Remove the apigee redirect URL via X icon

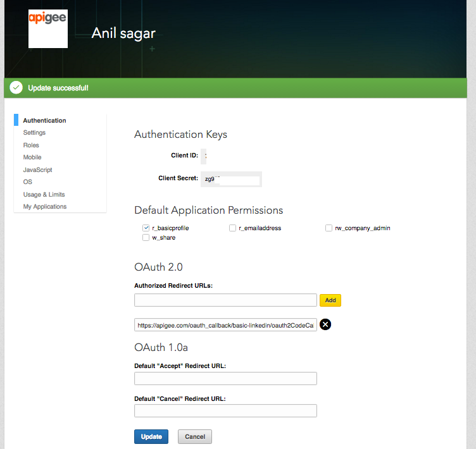tap(325, 324)
